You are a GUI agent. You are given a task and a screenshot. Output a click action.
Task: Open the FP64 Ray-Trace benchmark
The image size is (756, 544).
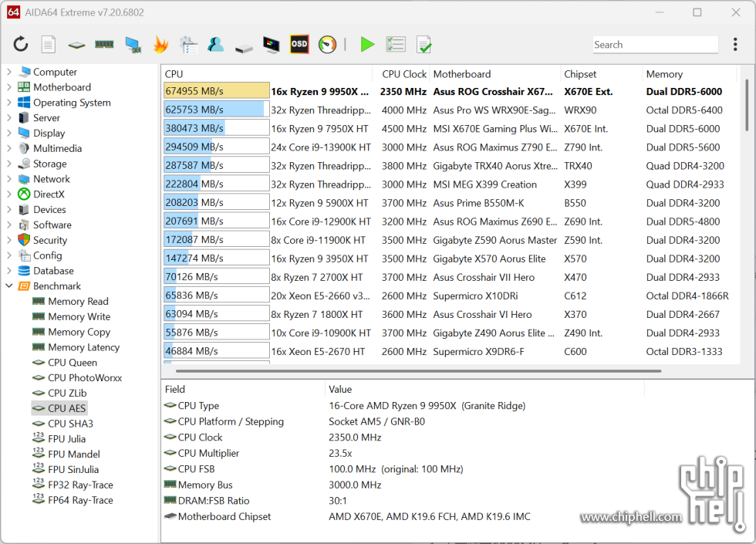click(80, 500)
